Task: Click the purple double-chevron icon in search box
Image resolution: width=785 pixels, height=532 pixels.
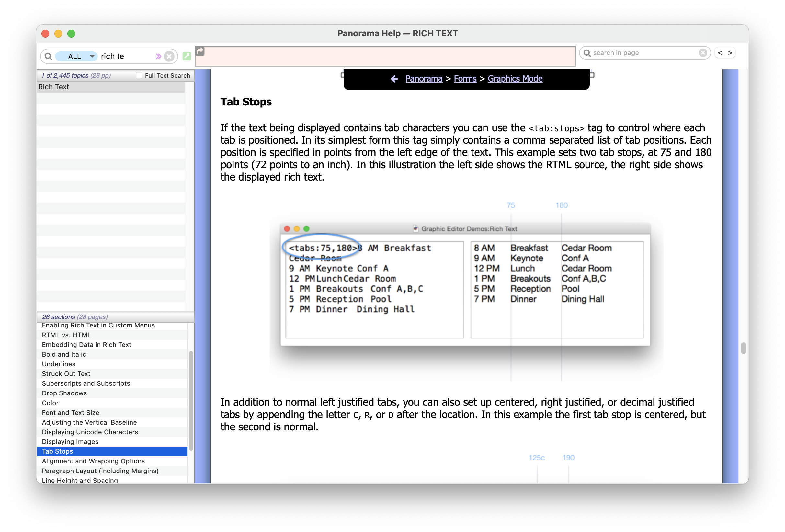Action: [x=158, y=56]
